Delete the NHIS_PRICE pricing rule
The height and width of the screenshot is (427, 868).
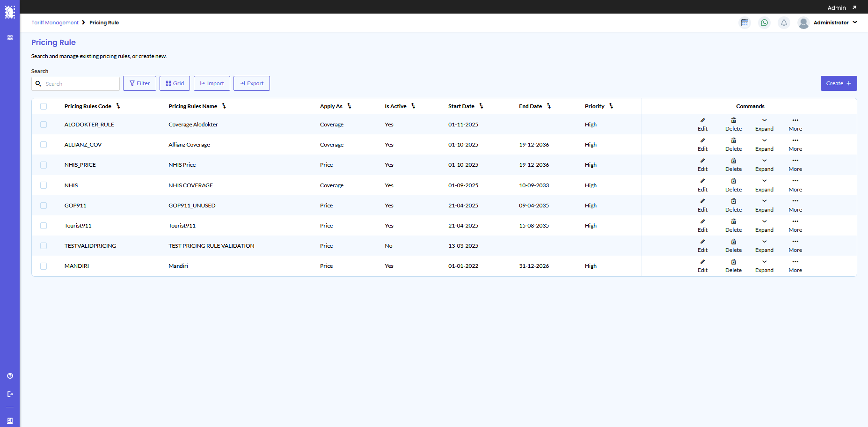click(733, 165)
